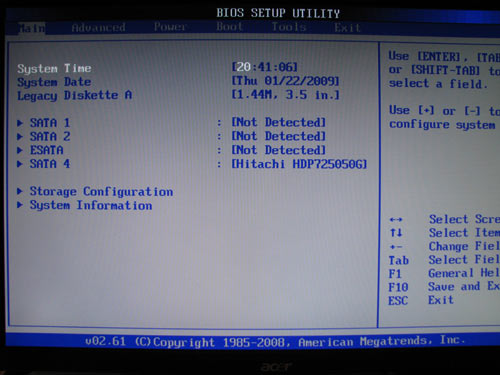Open the SATA 4 entry
The height and width of the screenshot is (375, 500).
coord(50,164)
